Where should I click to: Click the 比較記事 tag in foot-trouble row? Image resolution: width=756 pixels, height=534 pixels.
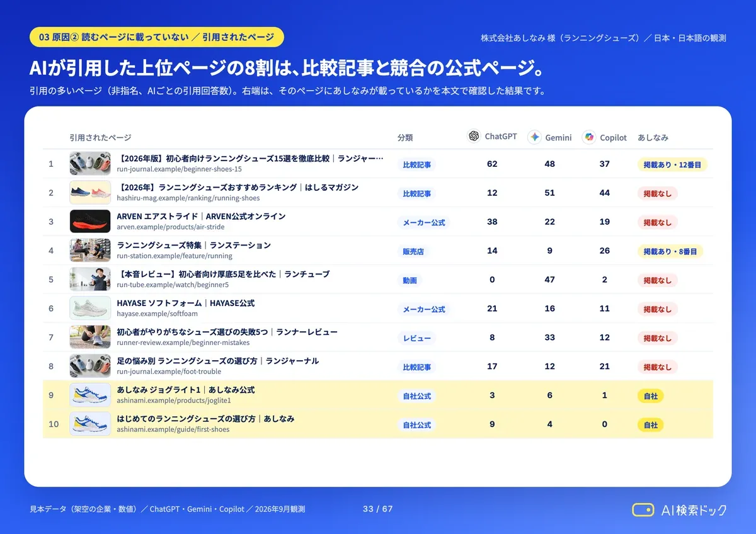[417, 368]
